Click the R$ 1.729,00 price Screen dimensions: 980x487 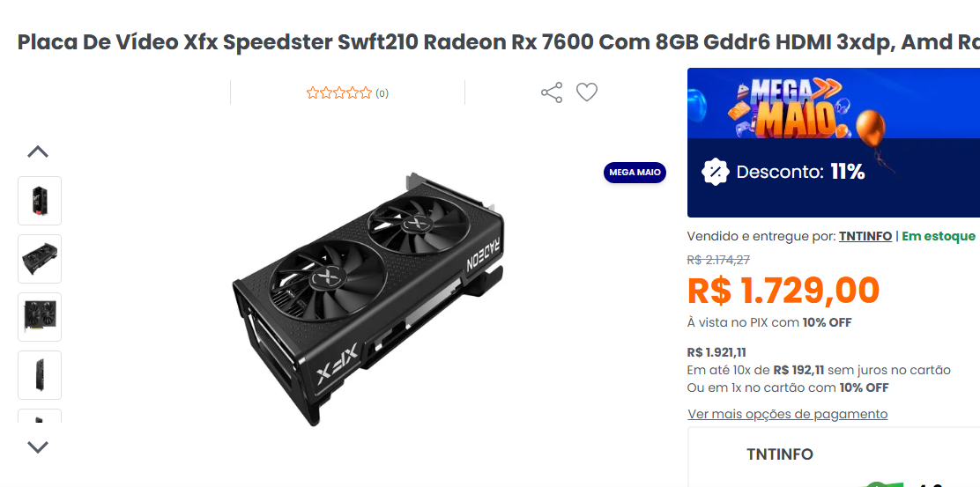pos(783,291)
